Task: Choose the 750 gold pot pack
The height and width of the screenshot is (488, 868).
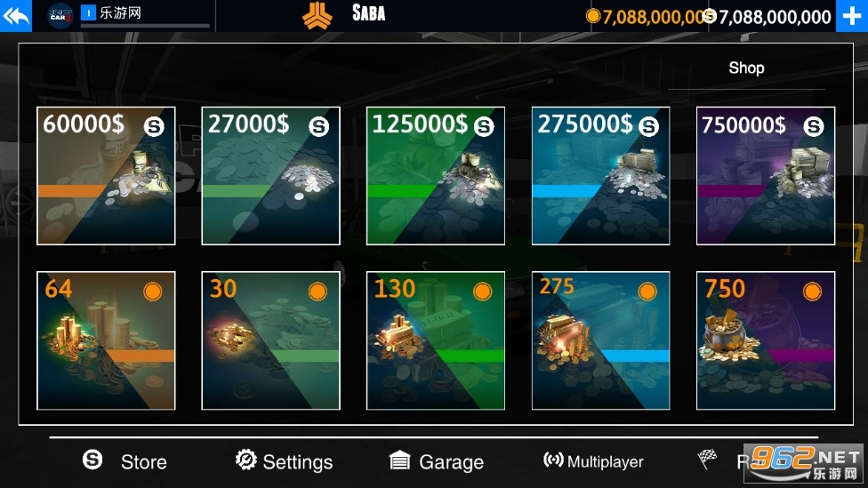Action: point(766,340)
